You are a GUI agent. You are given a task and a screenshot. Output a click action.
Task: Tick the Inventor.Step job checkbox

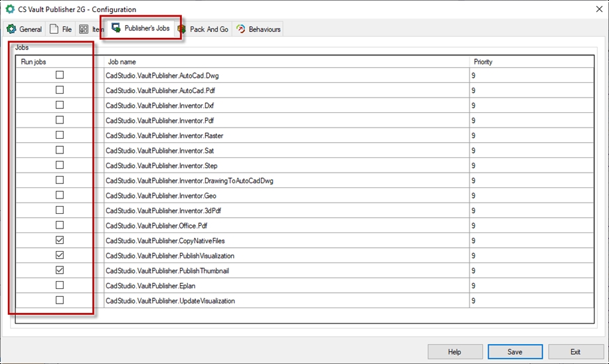(x=60, y=165)
